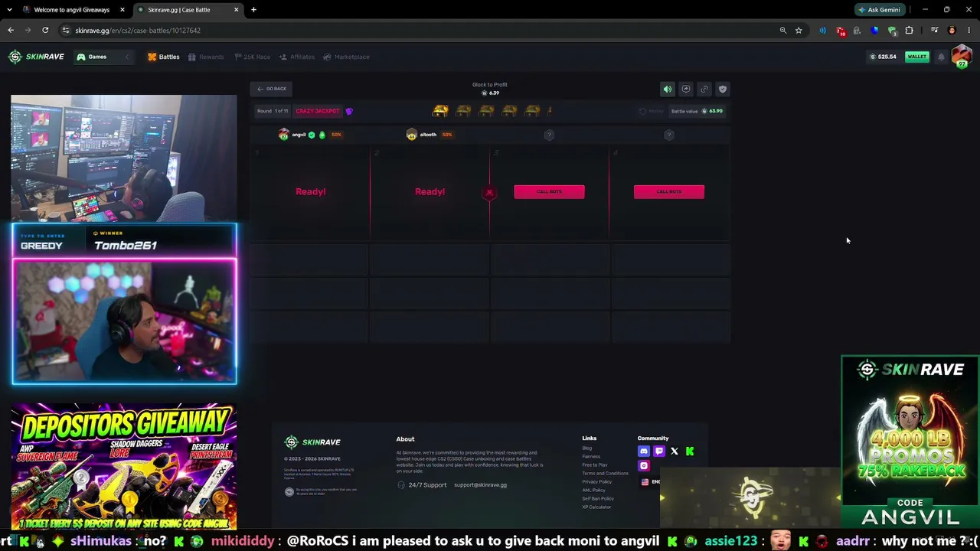Go to the Rewards section

coord(206,57)
